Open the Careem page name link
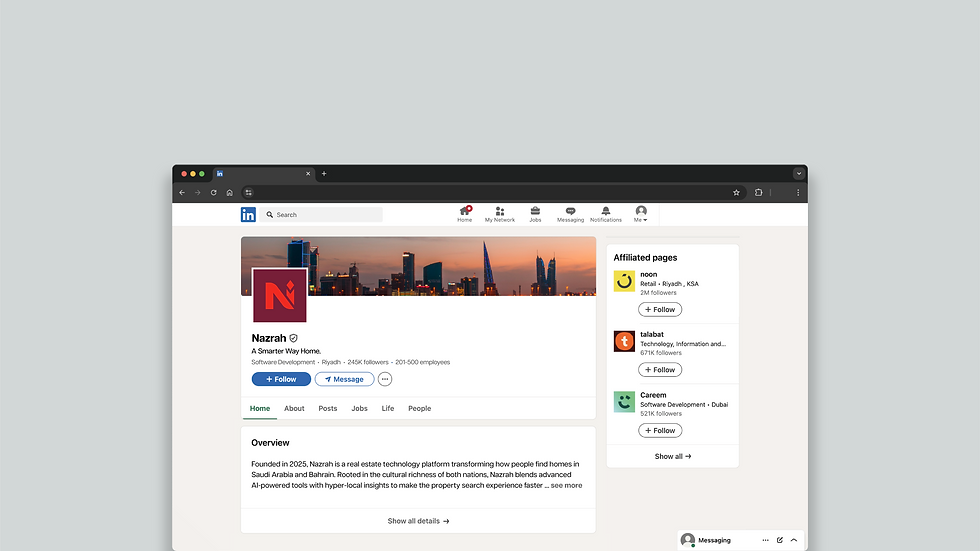 pos(653,395)
